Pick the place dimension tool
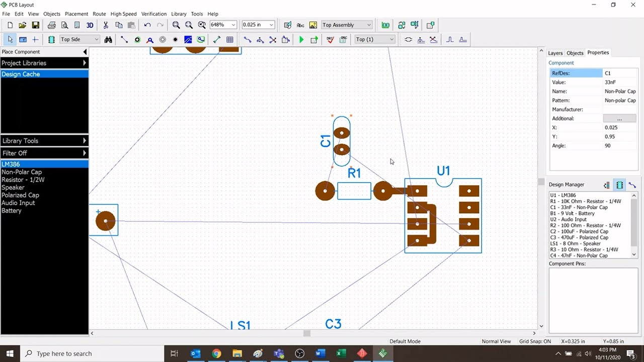The width and height of the screenshot is (644, 362). tap(217, 39)
